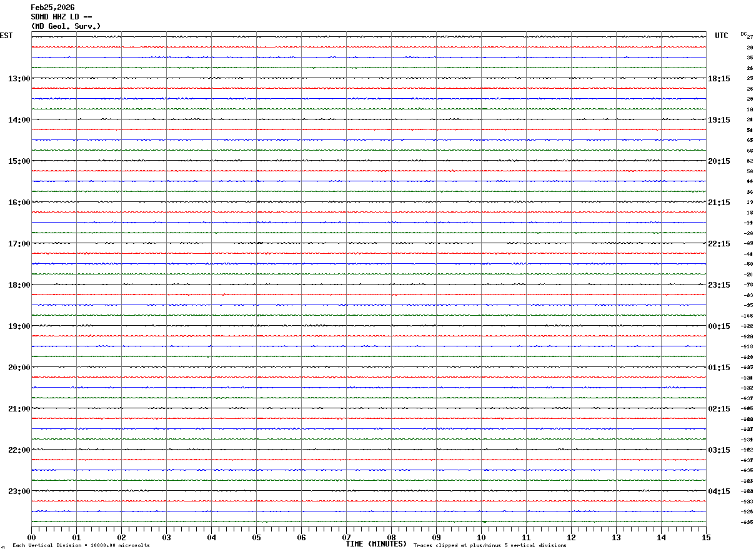The height and width of the screenshot is (554, 756).
Task: Select the 17:00 EST row label
Action: point(19,244)
